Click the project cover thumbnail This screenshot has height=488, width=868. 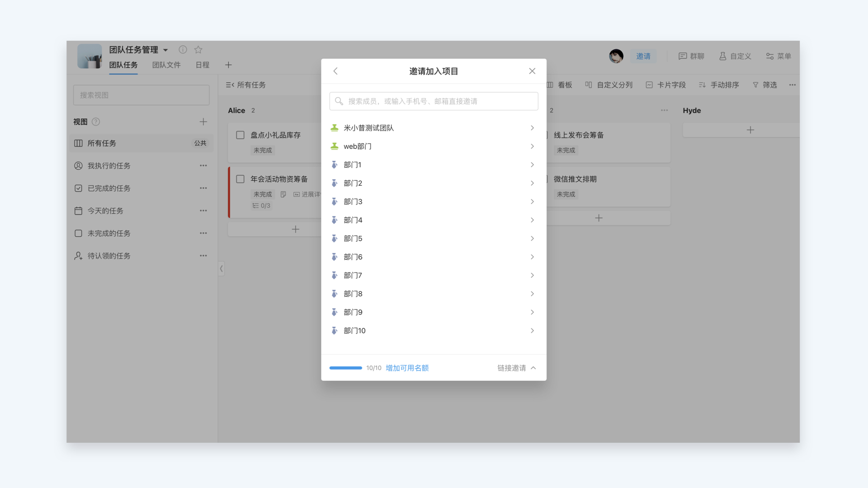pyautogui.click(x=90, y=56)
